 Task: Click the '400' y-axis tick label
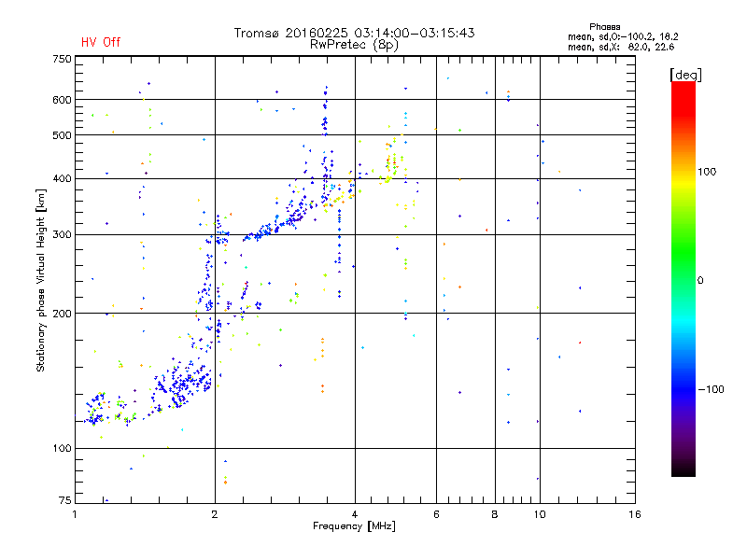coord(62,179)
